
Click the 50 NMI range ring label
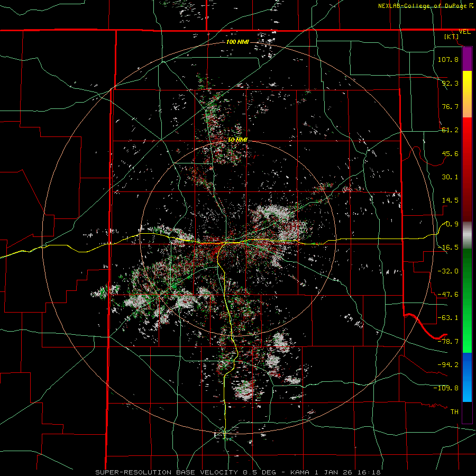[x=237, y=140]
